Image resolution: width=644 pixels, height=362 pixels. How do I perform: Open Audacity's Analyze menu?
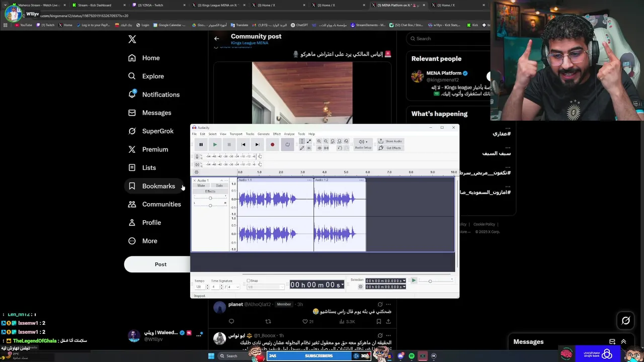(x=289, y=134)
